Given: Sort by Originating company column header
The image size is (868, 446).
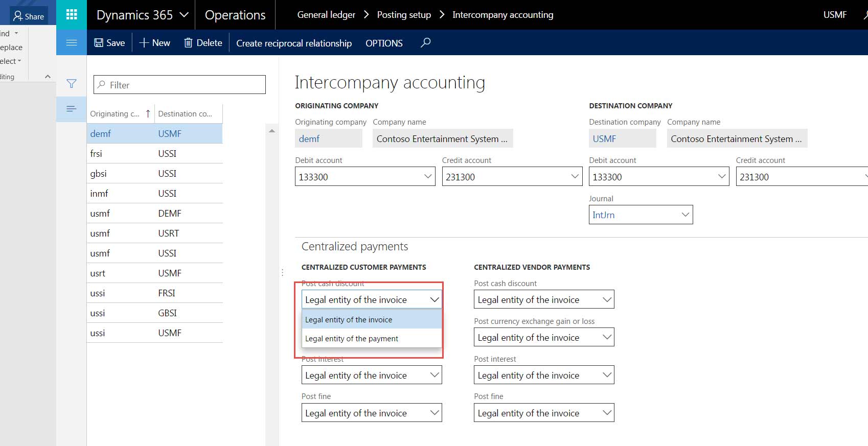Looking at the screenshot, I should point(115,114).
